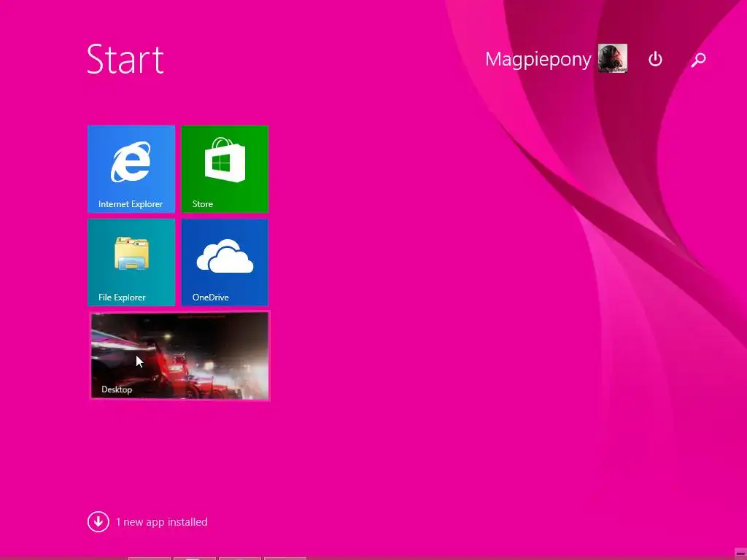Viewport: 747px width, 560px height.
Task: Click the '1 new app installed' text
Action: [161, 522]
